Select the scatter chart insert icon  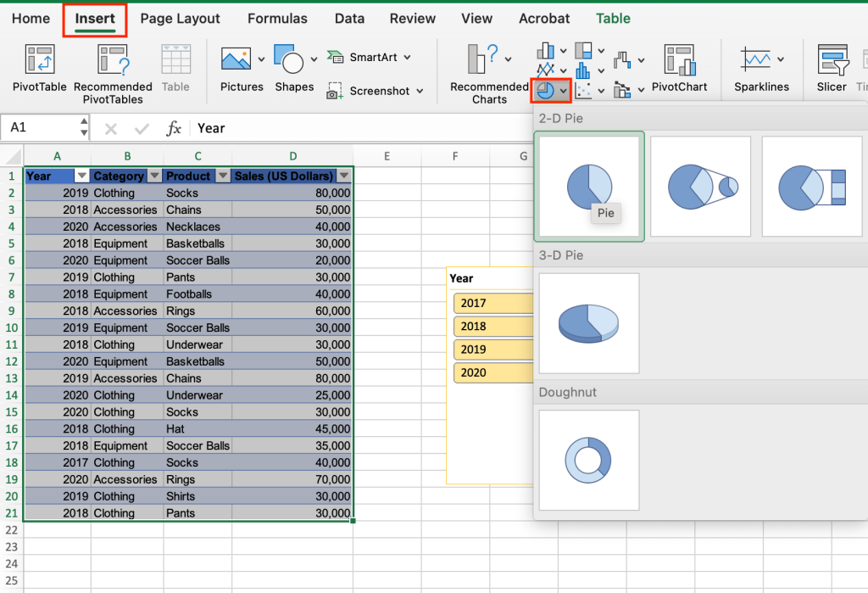point(583,90)
